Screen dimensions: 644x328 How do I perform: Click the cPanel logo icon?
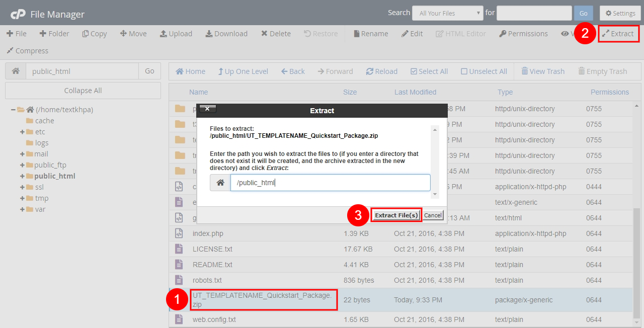click(17, 14)
